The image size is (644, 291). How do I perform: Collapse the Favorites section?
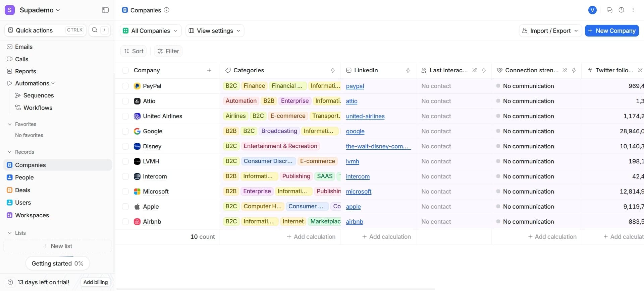click(9, 124)
